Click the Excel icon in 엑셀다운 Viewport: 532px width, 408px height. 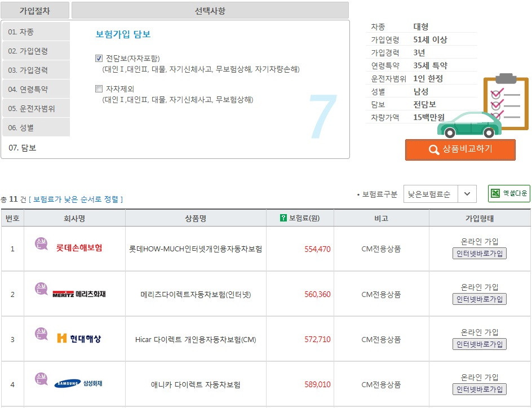pos(495,193)
